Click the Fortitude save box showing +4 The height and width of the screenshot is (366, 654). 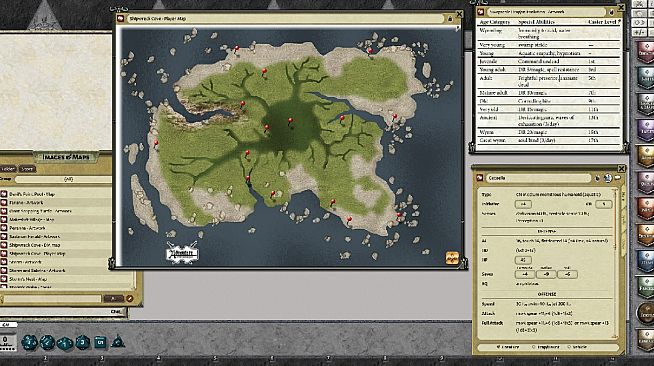525,274
